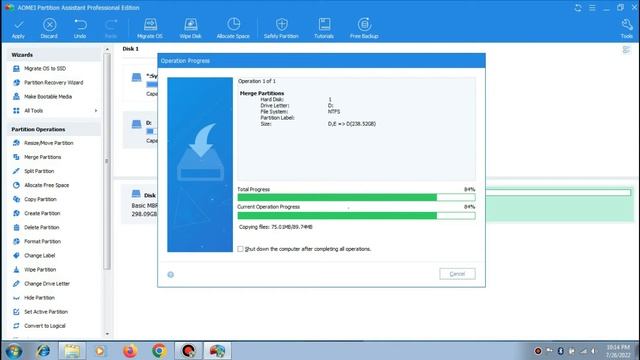Click sidebar scroll down arrow
Image resolution: width=640 pixels, height=360 pixels.
pyautogui.click(x=107, y=334)
